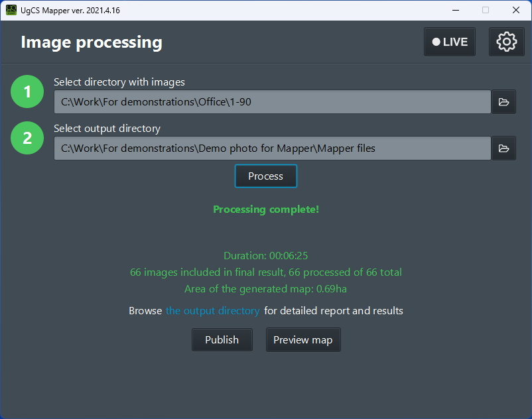The height and width of the screenshot is (419, 532).
Task: Select the Duration 00:06:25 status text
Action: point(265,255)
